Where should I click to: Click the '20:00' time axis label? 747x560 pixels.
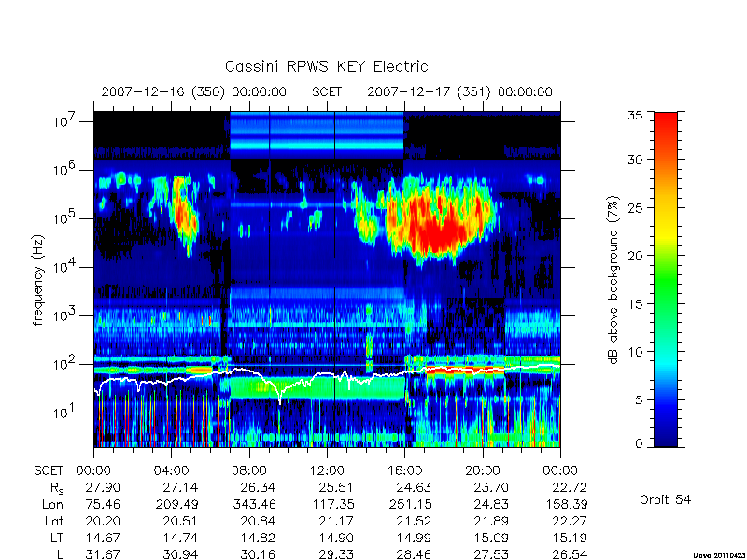(482, 471)
